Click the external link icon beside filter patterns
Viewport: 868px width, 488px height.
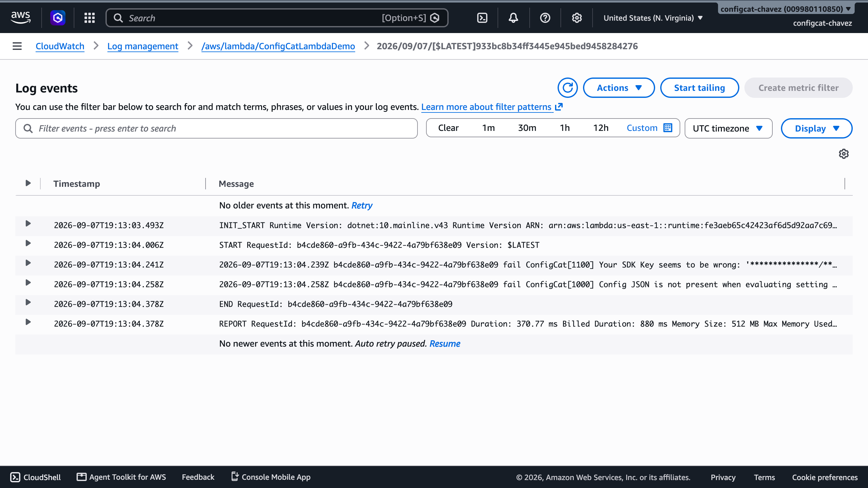[x=559, y=107]
